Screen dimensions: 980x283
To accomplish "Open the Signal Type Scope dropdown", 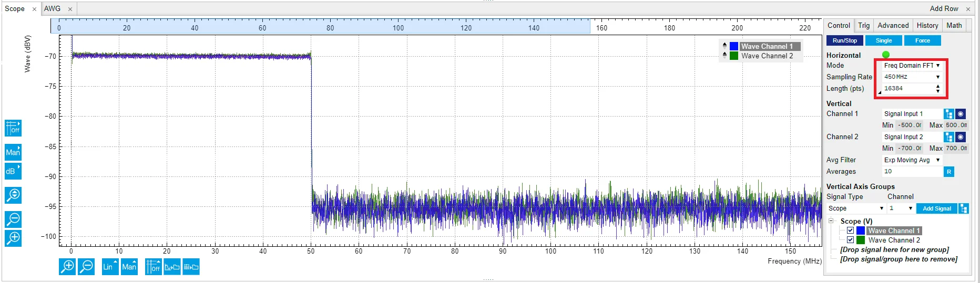I will pyautogui.click(x=856, y=208).
